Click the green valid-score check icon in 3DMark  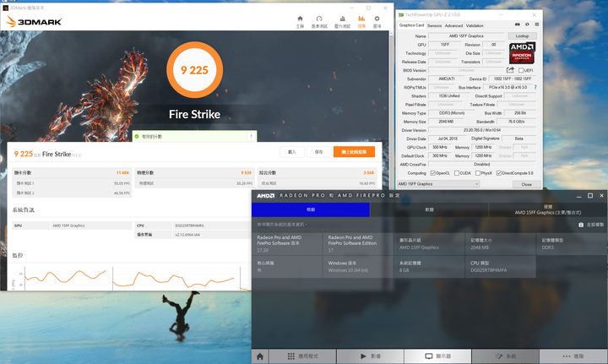[137, 137]
